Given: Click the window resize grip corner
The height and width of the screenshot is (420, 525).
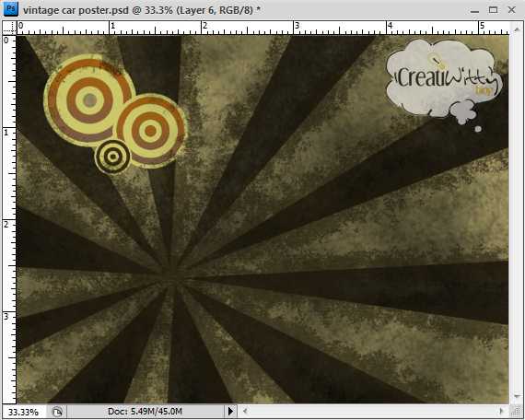Looking at the screenshot, I should pyautogui.click(x=515, y=411).
